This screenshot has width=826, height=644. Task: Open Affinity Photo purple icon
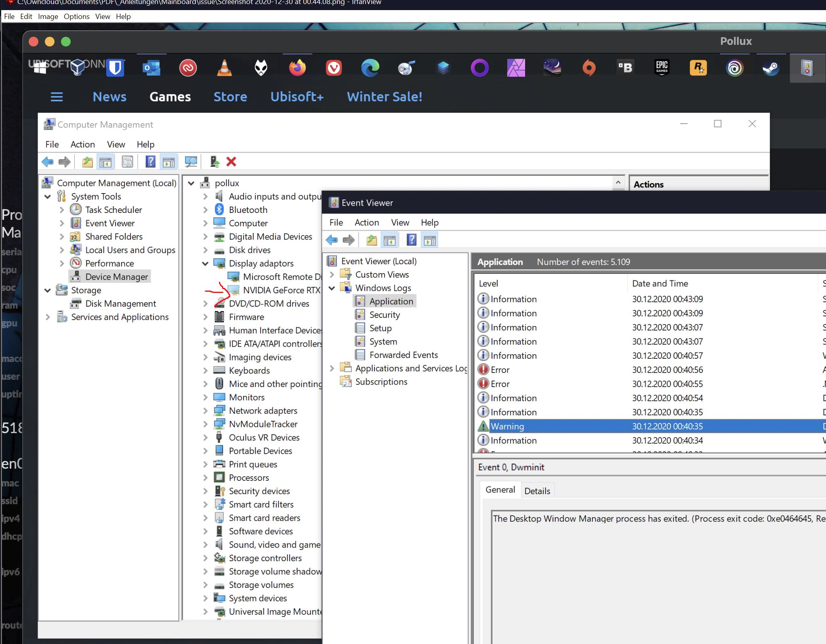coord(516,68)
